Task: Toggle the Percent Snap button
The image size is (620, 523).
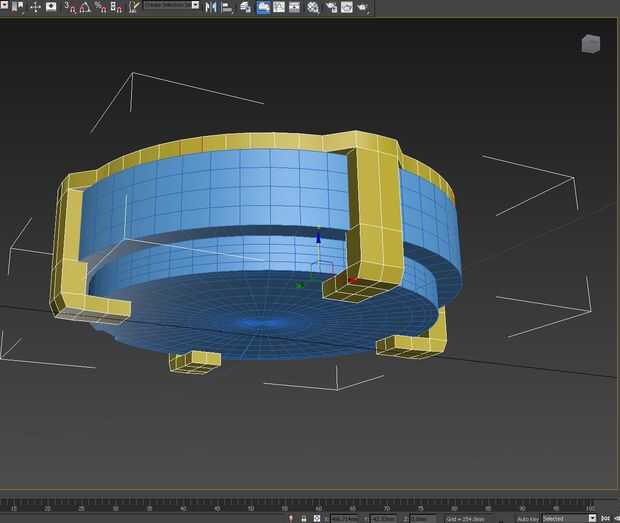Action: pos(101,7)
